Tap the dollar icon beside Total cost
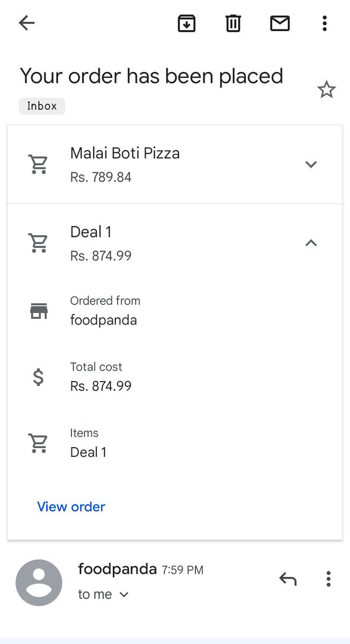 [x=38, y=377]
